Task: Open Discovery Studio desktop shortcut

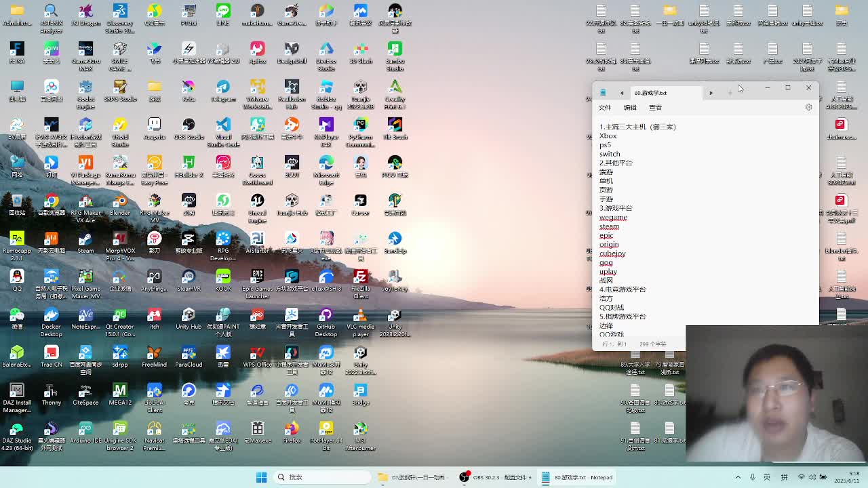Action: click(x=120, y=18)
